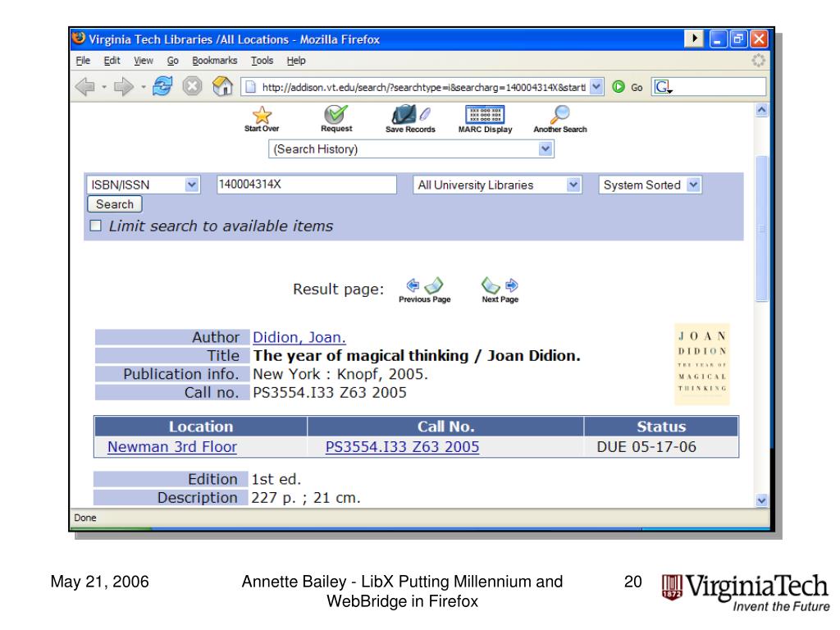Image resolution: width=840 pixels, height=630 pixels.
Task: Click the vertical scrollbar thumb
Action: 761,230
